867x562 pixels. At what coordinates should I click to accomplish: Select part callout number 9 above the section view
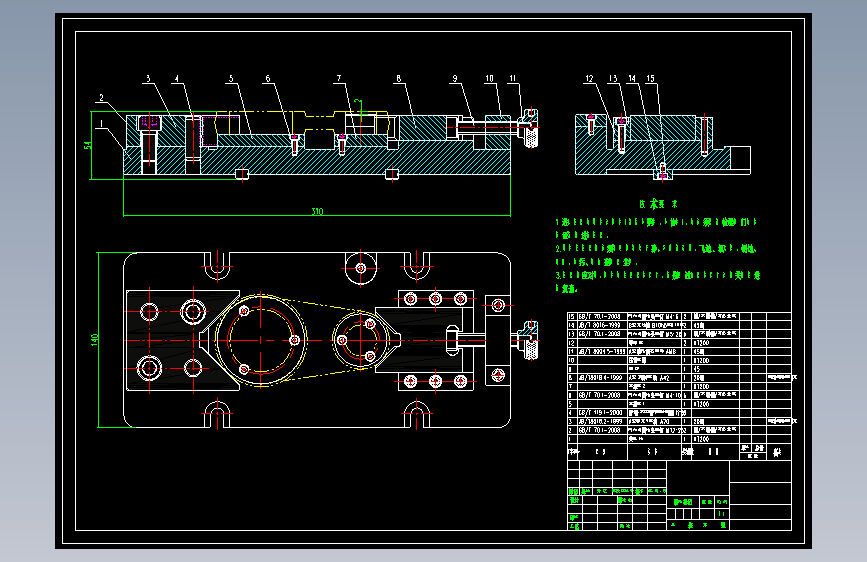pos(455,79)
